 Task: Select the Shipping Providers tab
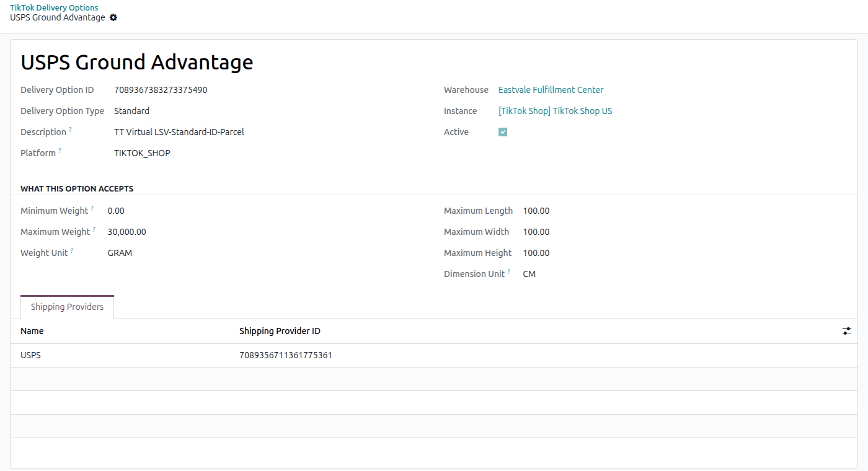pyautogui.click(x=68, y=307)
